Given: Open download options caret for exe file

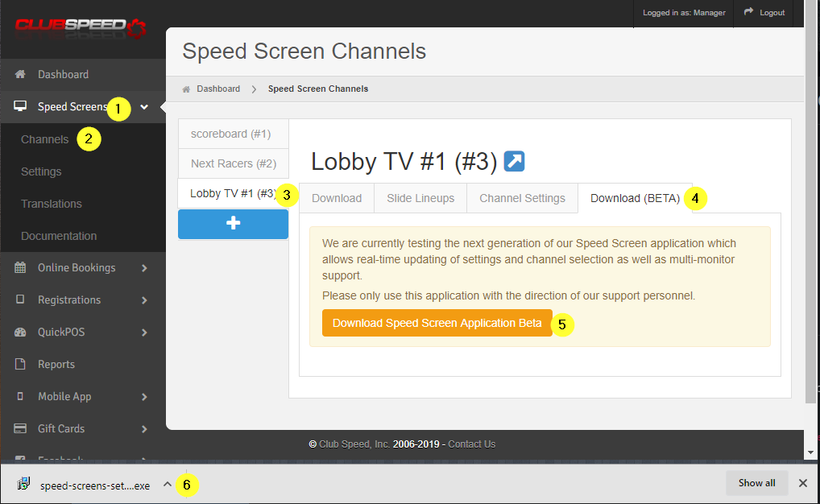Looking at the screenshot, I should 168,484.
